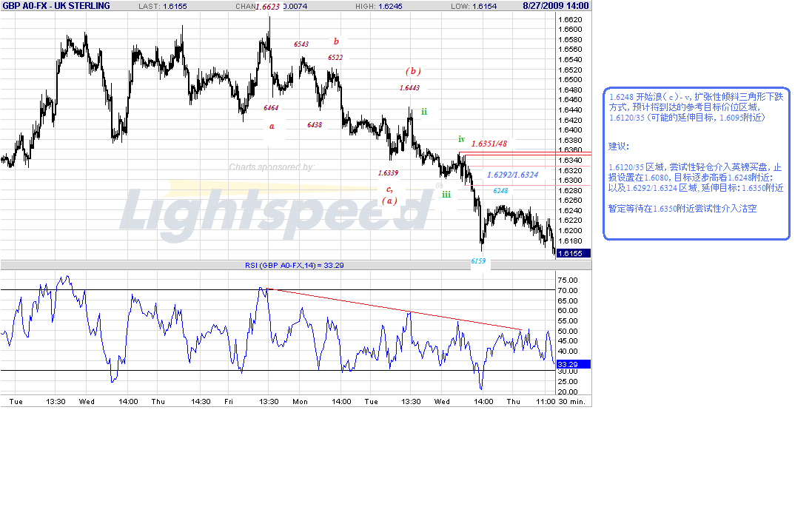Click the green wave label ii

pyautogui.click(x=424, y=111)
